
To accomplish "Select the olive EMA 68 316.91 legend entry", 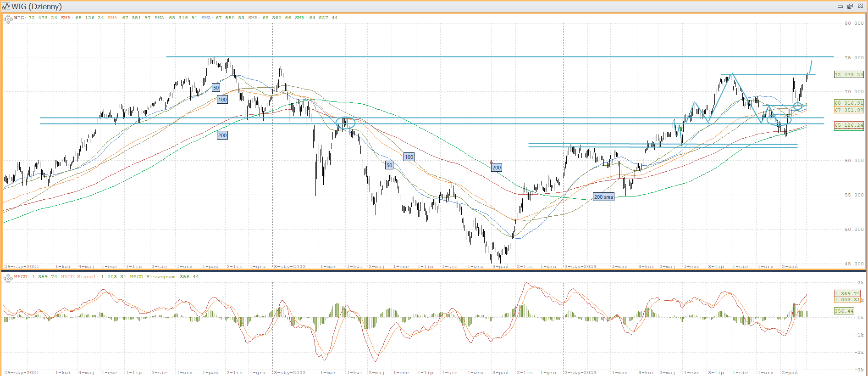I will pyautogui.click(x=176, y=18).
